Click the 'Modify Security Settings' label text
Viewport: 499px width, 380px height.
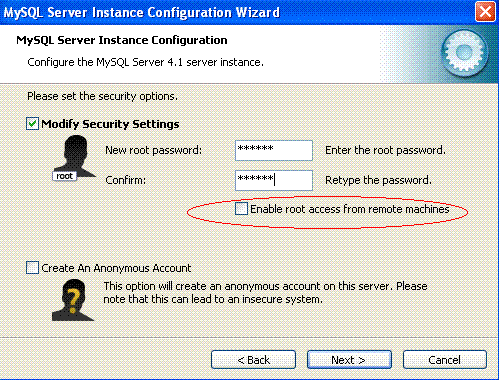point(110,124)
